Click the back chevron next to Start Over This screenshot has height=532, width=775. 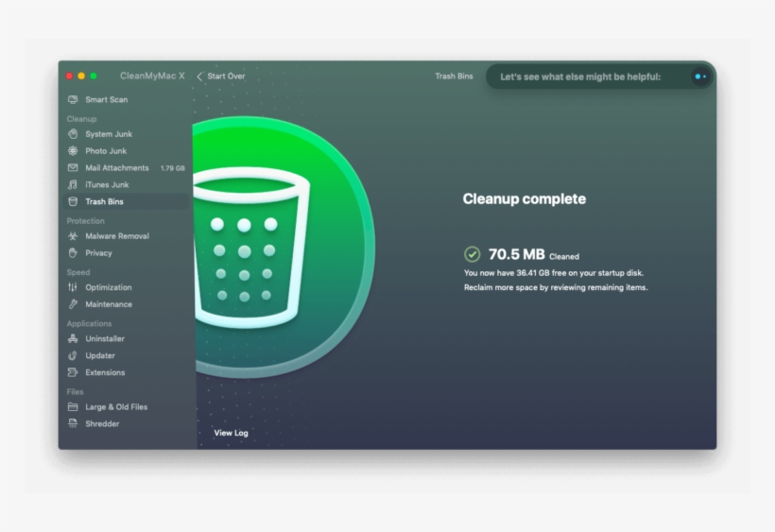[199, 77]
